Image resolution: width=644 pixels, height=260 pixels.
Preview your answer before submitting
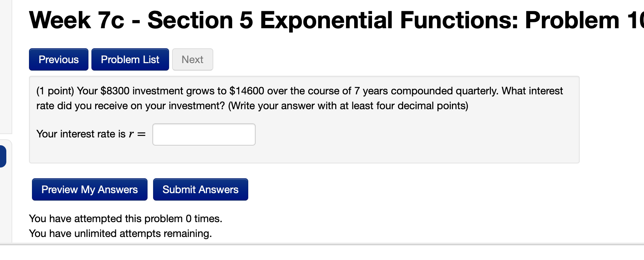(89, 189)
